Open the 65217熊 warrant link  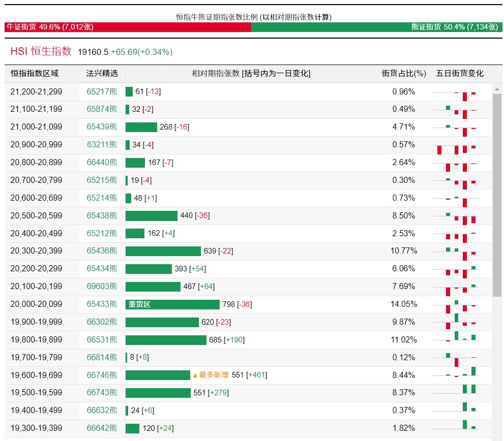[x=102, y=92]
